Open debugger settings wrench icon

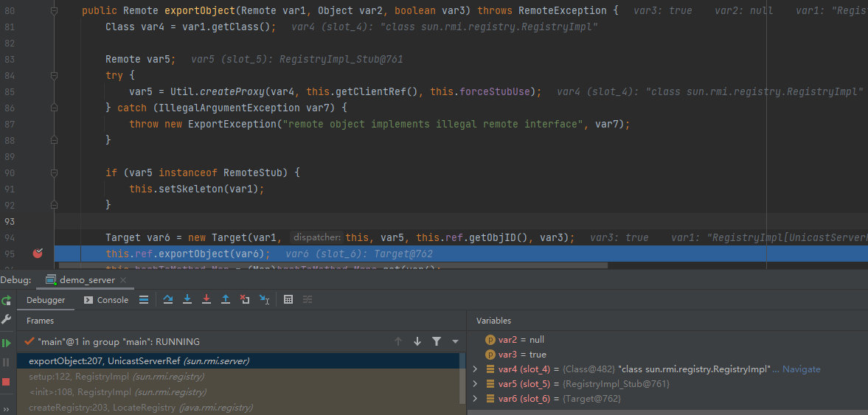coord(6,320)
